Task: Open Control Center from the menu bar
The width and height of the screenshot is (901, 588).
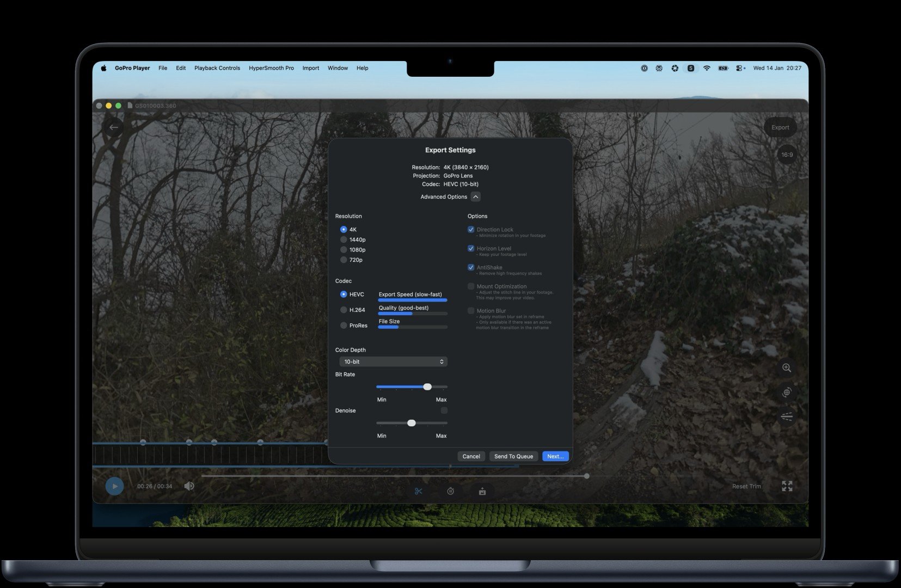Action: [x=740, y=68]
